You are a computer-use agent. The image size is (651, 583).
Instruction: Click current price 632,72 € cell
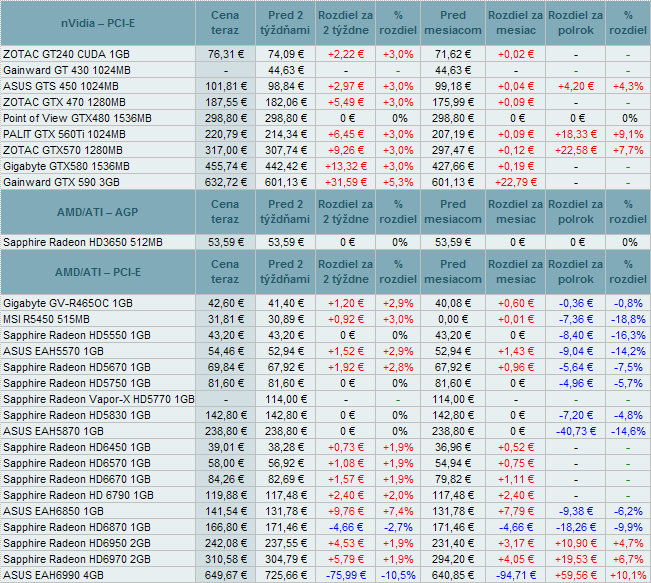coord(226,182)
